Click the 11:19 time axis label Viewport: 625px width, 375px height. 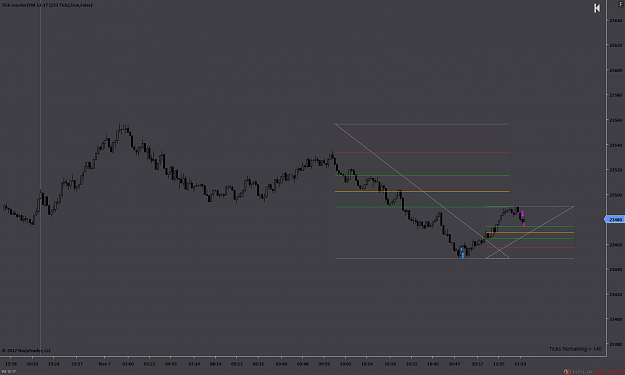click(520, 364)
